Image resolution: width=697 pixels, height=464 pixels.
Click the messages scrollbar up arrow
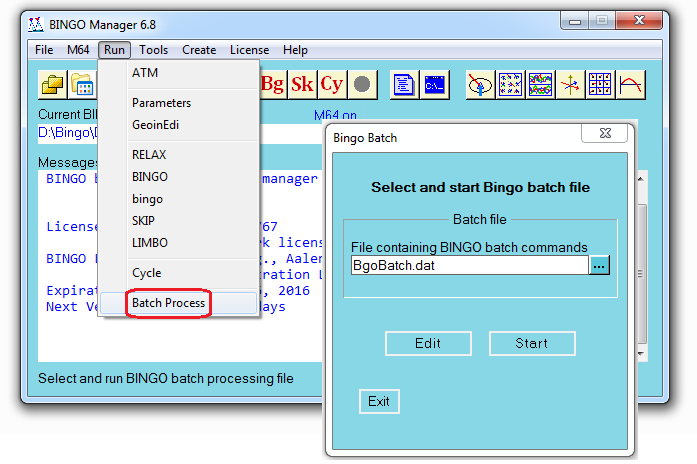tap(641, 179)
